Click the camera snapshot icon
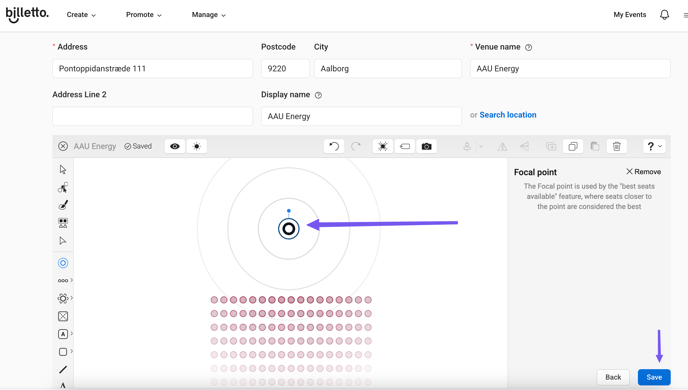This screenshot has height=390, width=688. (x=426, y=147)
